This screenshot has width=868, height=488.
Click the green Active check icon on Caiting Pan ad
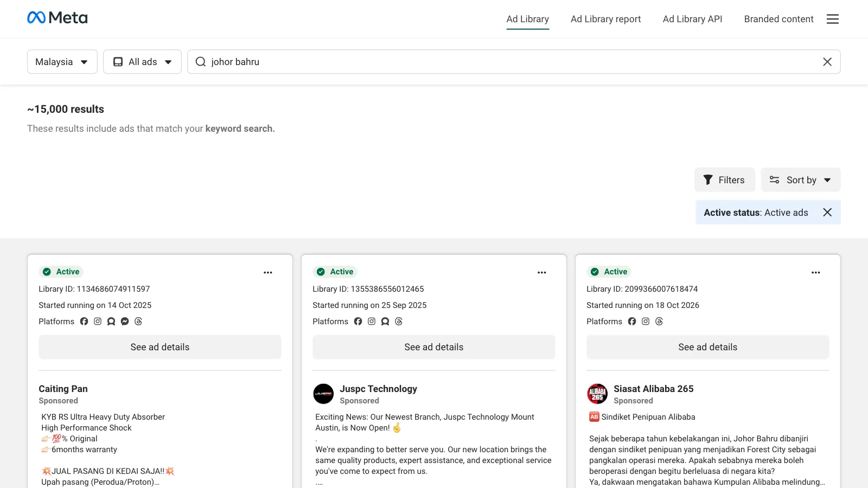click(x=47, y=272)
